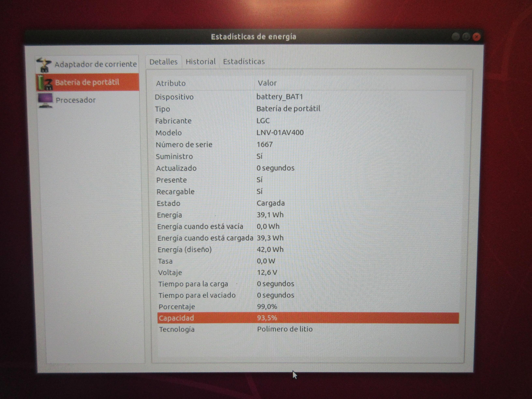Click the 12,6 V voltage value

click(267, 273)
